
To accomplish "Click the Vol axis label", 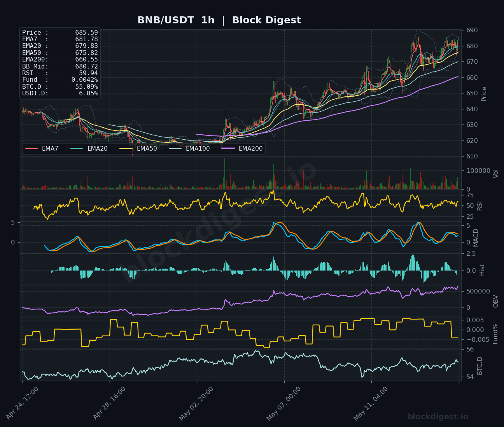I will pos(496,174).
